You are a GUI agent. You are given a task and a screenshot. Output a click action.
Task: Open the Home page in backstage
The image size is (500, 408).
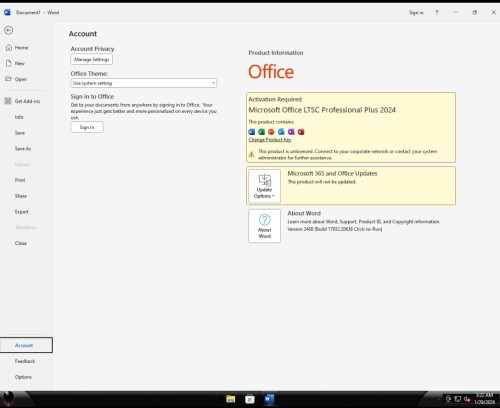[x=21, y=48]
